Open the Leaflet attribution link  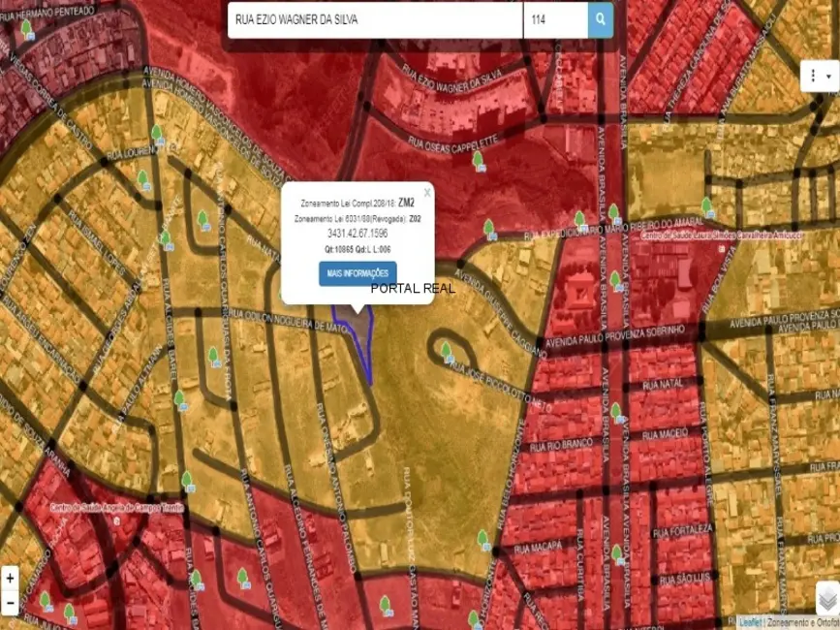[x=750, y=621]
